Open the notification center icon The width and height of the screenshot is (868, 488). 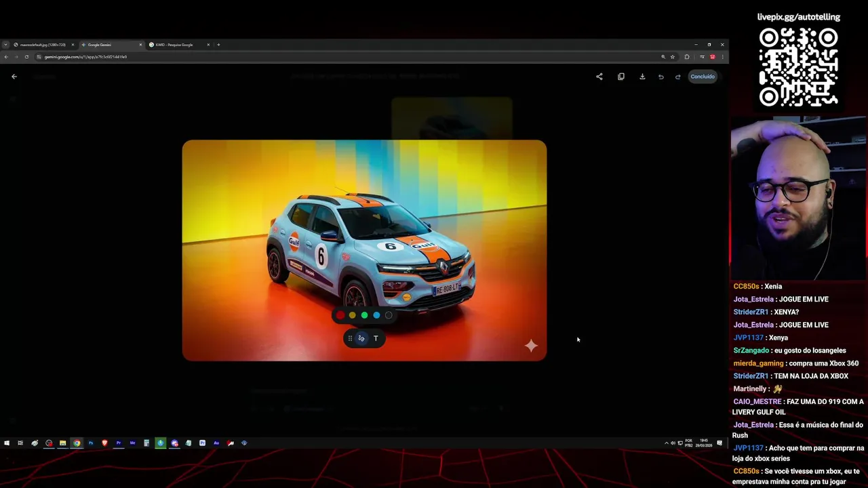click(x=719, y=443)
